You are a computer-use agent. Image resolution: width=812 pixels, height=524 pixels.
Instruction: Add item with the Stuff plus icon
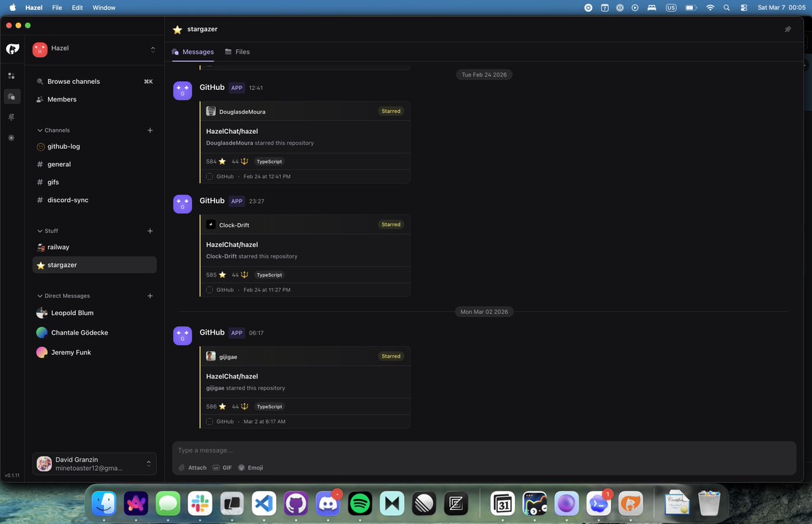pos(150,231)
